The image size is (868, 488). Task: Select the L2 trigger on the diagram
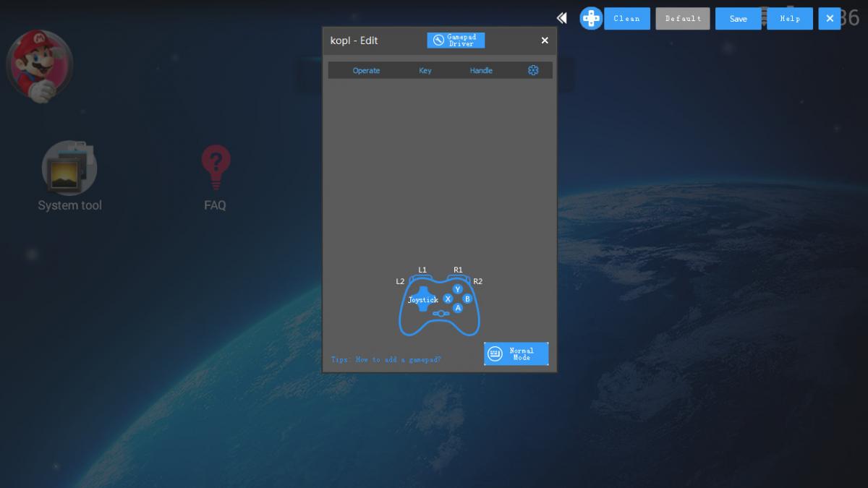(399, 281)
